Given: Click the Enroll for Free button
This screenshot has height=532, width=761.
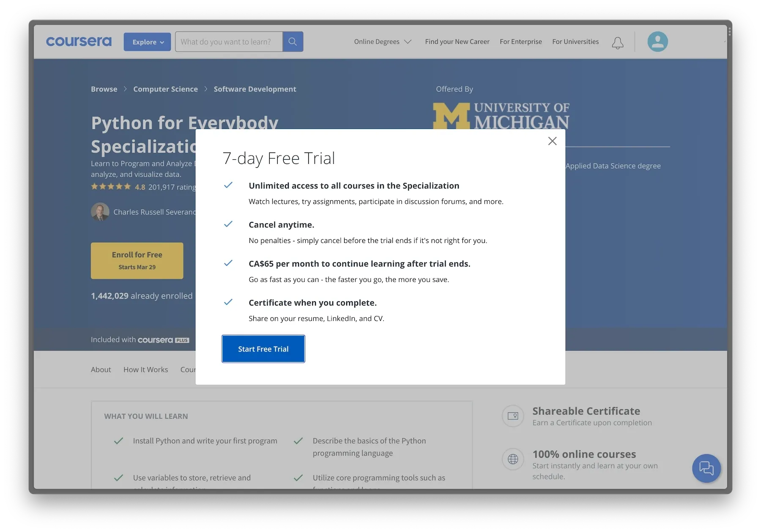Looking at the screenshot, I should 137,260.
